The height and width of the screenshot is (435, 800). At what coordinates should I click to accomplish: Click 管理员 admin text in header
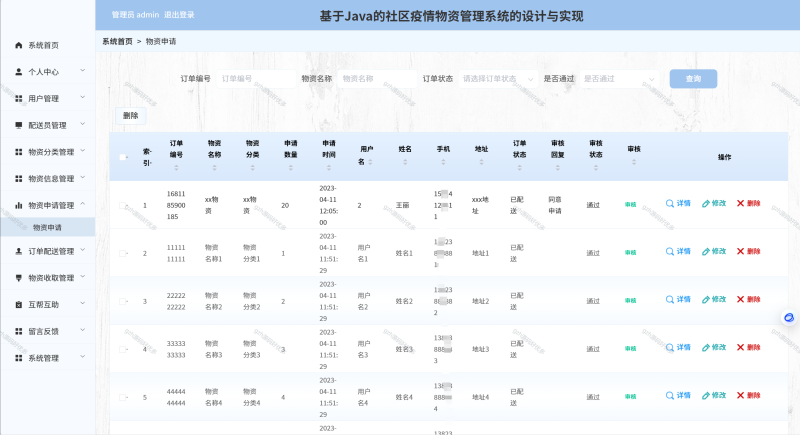point(135,15)
